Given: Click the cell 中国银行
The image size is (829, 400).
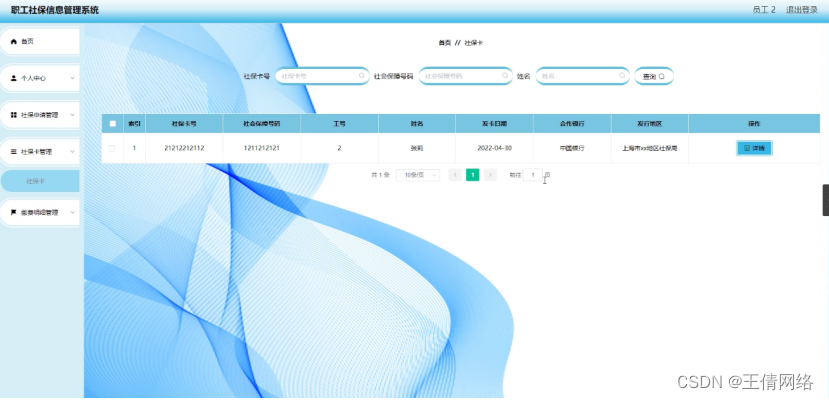Looking at the screenshot, I should (572, 148).
